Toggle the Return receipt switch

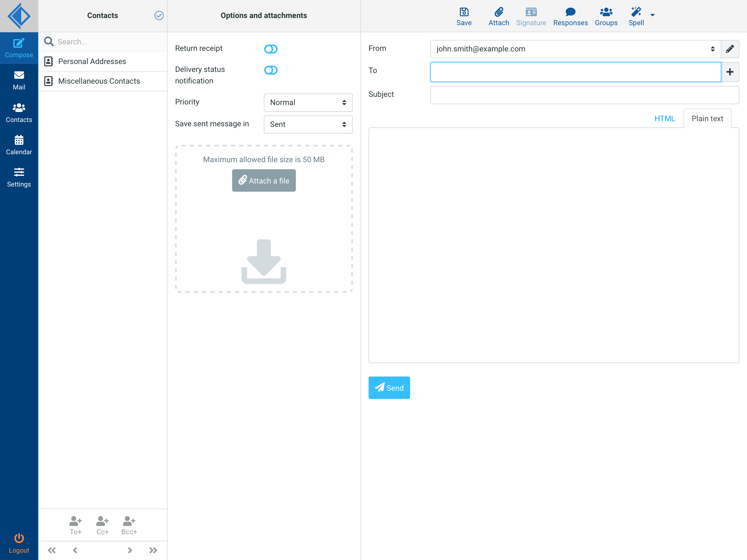[270, 49]
